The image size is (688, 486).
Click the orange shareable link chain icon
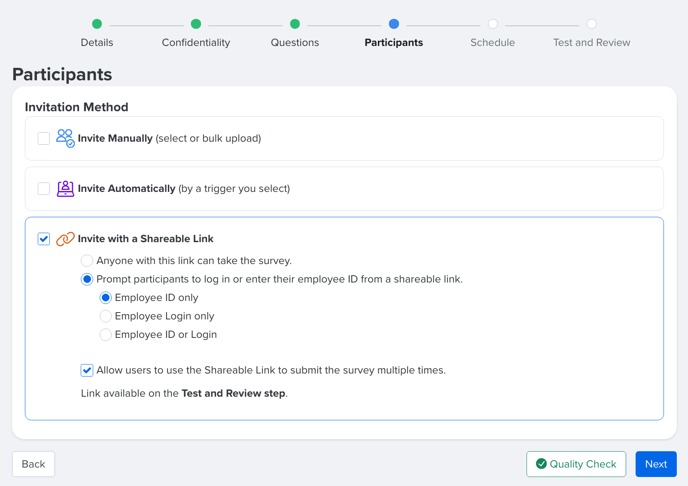(x=65, y=239)
